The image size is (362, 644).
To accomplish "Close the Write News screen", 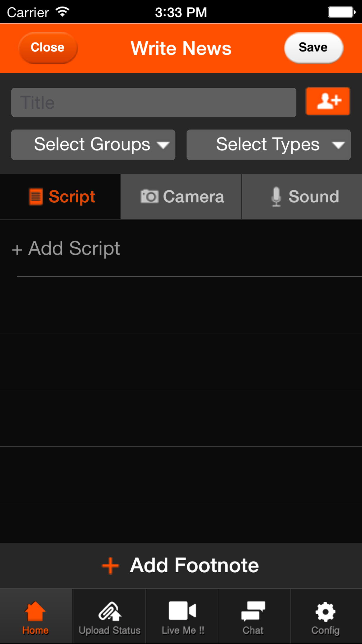I will coord(48,48).
